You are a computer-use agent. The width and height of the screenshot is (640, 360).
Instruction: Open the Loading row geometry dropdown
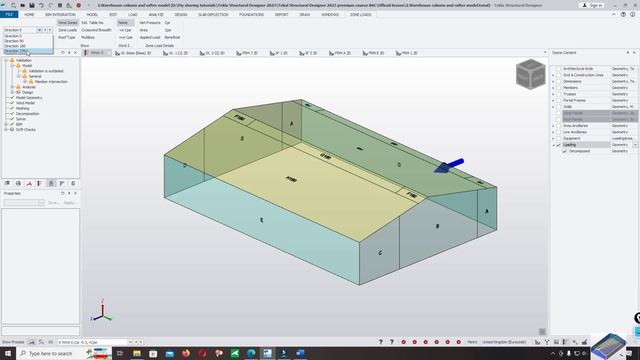point(635,145)
